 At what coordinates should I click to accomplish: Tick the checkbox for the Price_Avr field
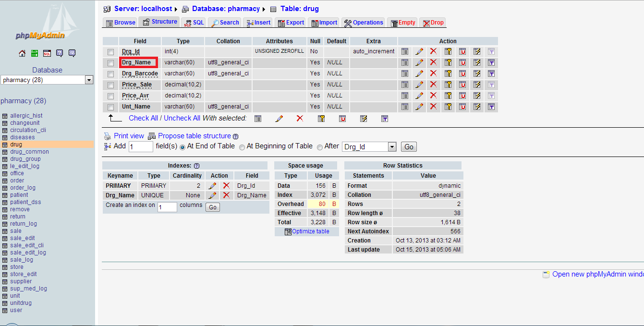click(111, 96)
